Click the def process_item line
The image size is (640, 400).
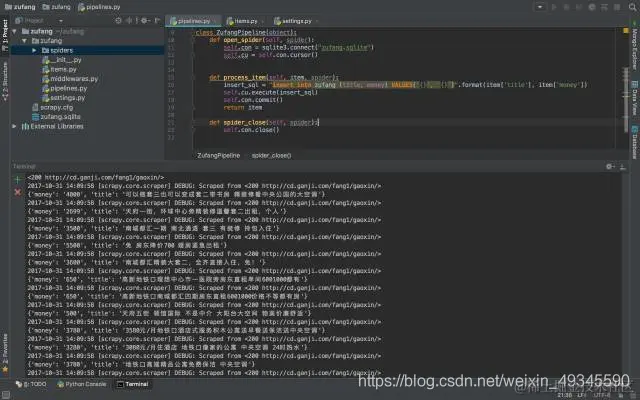click(x=274, y=77)
